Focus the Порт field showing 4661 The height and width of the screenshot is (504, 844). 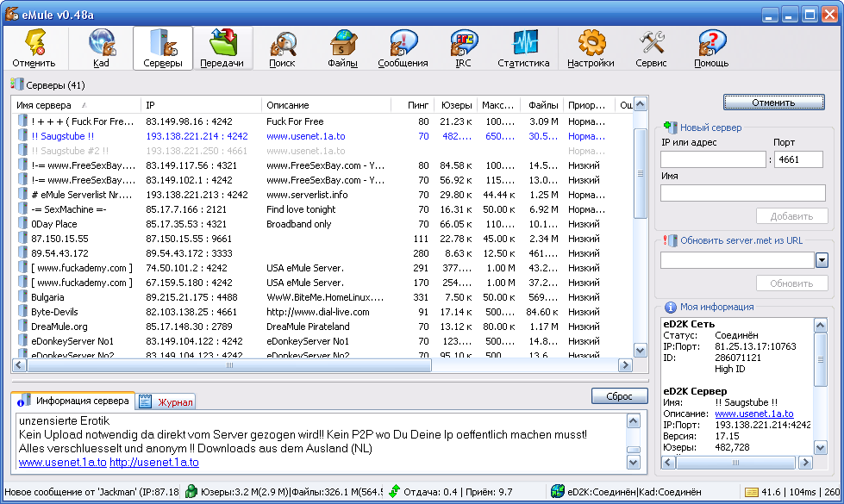click(x=798, y=159)
